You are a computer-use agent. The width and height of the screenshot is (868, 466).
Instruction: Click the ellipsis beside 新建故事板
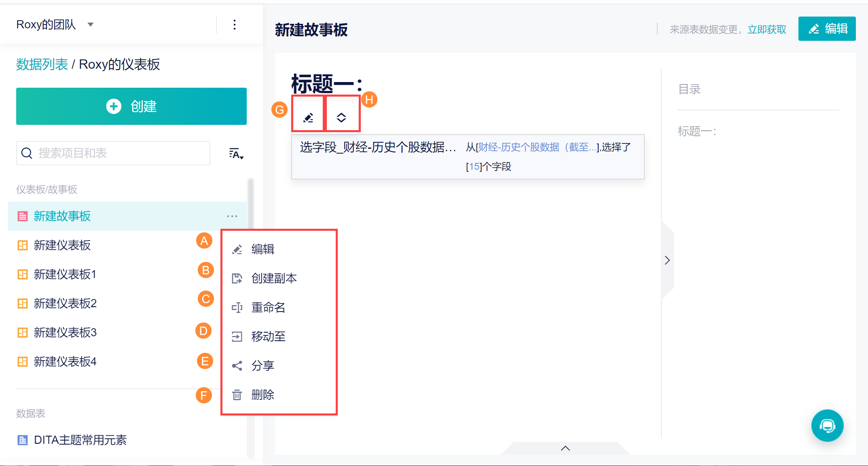232,216
